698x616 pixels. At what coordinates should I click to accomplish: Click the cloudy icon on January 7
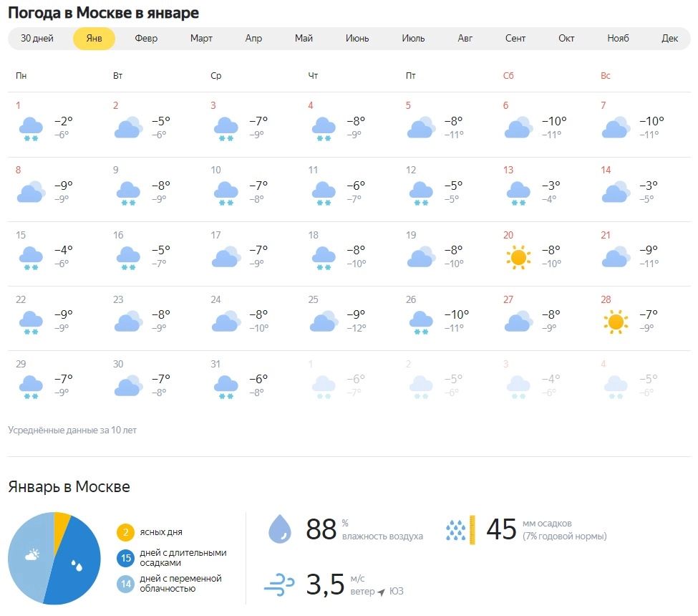pos(615,127)
